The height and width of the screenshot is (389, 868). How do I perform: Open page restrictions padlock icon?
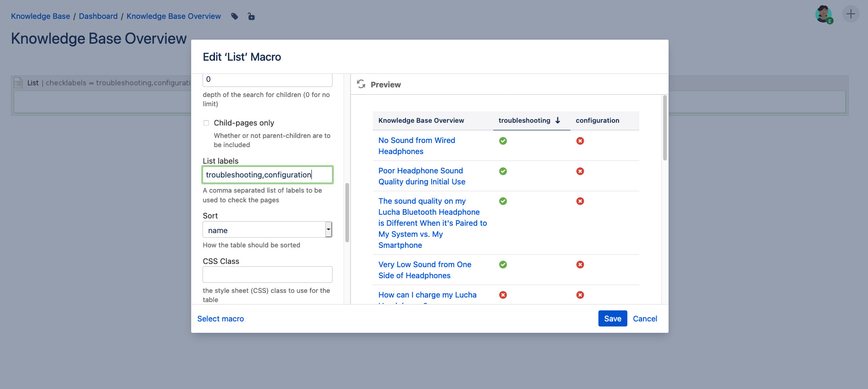click(251, 17)
